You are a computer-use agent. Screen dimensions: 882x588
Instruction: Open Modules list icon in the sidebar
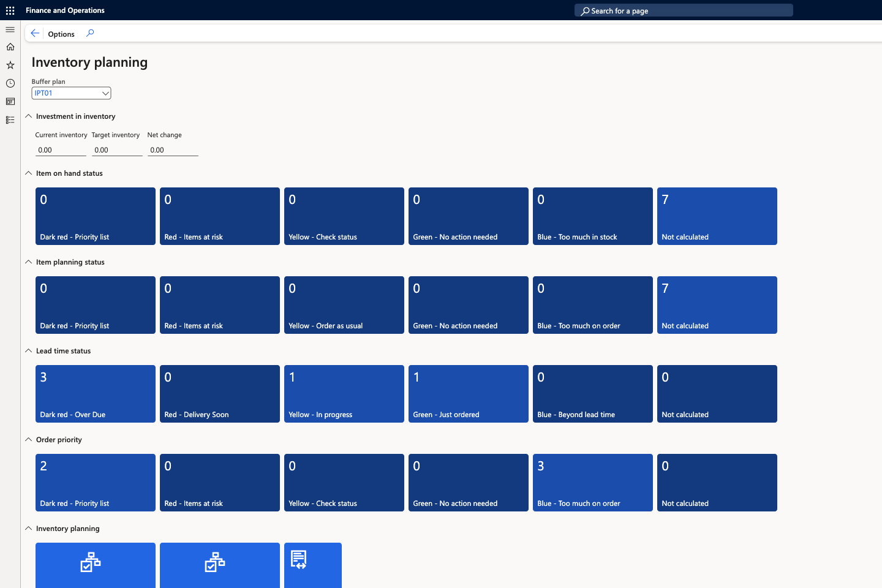click(10, 120)
